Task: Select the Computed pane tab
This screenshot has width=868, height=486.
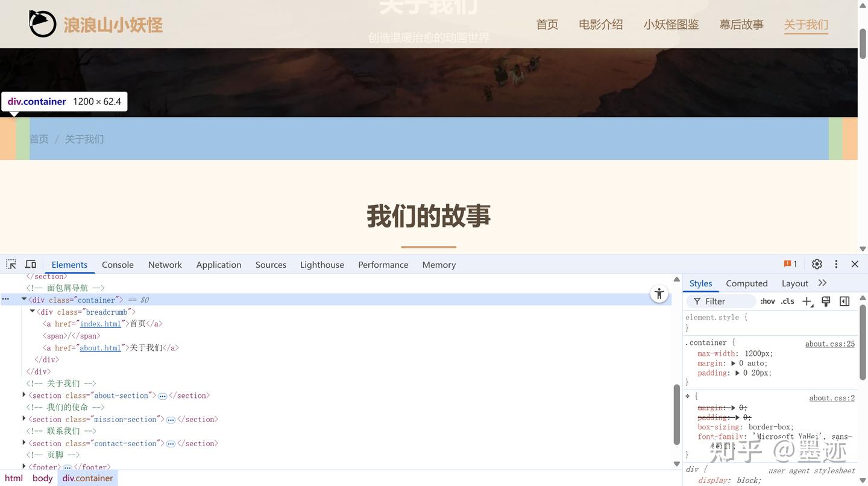Action: point(747,283)
